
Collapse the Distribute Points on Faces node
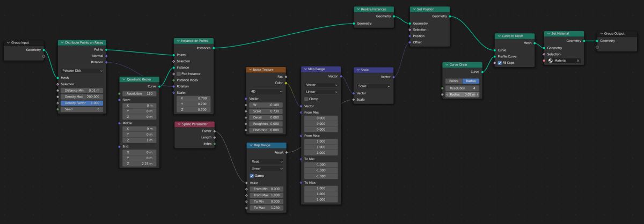[62, 42]
